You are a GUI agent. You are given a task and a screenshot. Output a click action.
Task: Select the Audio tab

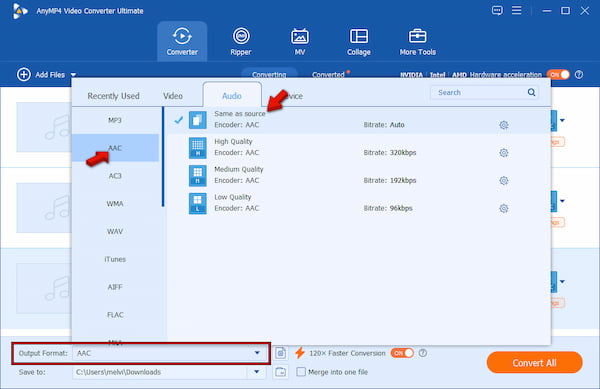(x=232, y=96)
